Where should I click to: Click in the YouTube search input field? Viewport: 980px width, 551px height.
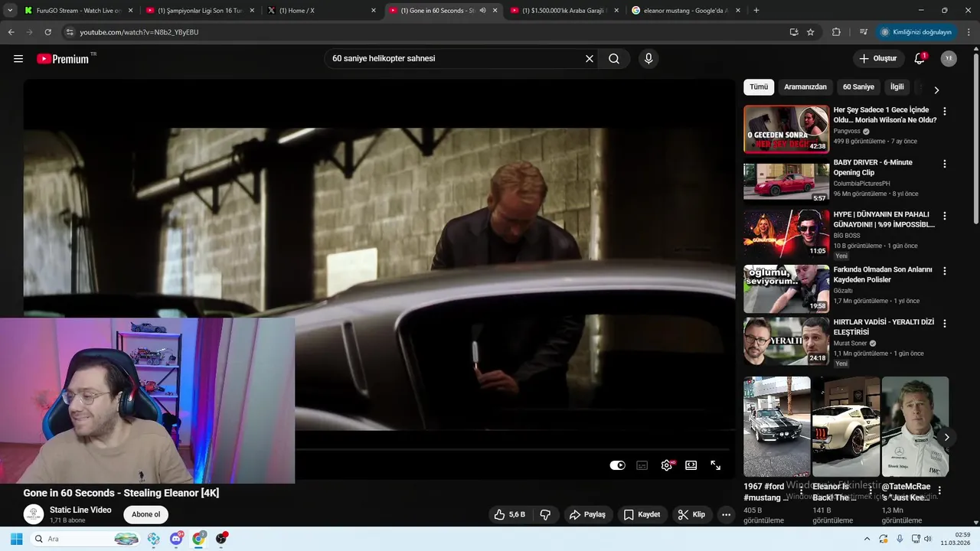point(456,59)
